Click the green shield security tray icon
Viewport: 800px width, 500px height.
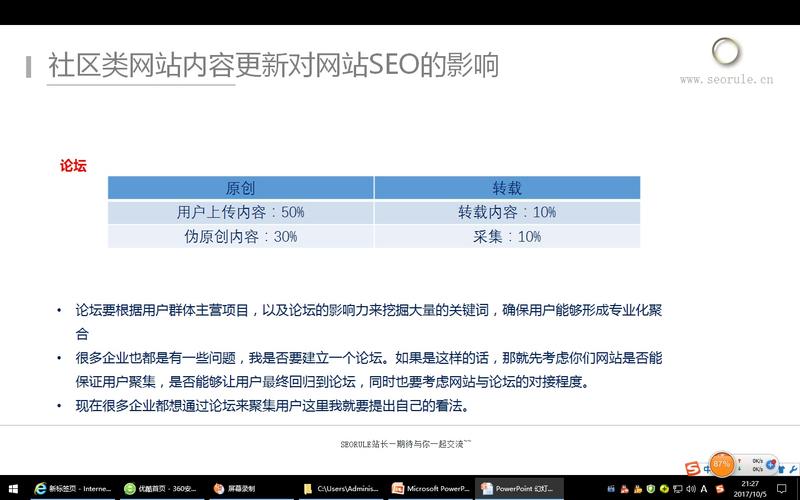pyautogui.click(x=651, y=489)
